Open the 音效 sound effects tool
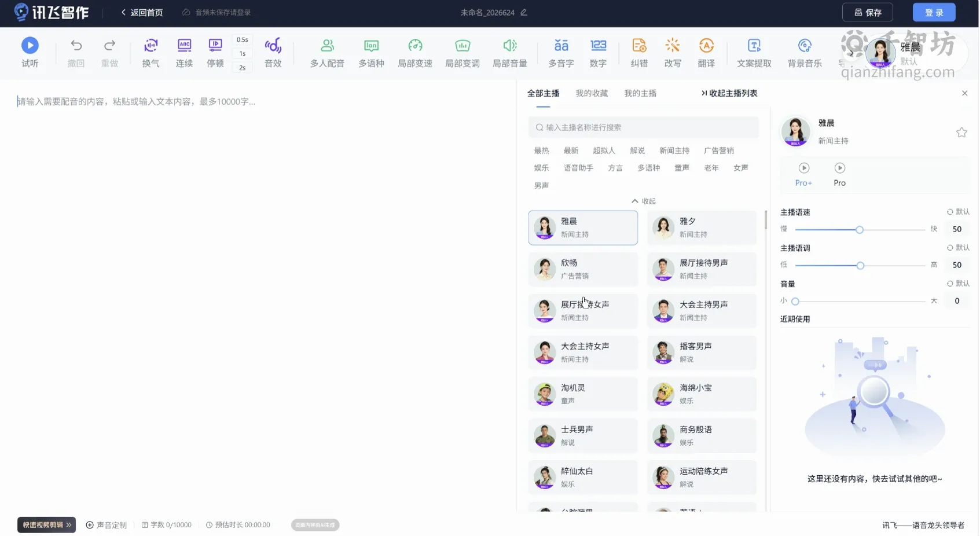This screenshot has width=980, height=536. click(273, 53)
